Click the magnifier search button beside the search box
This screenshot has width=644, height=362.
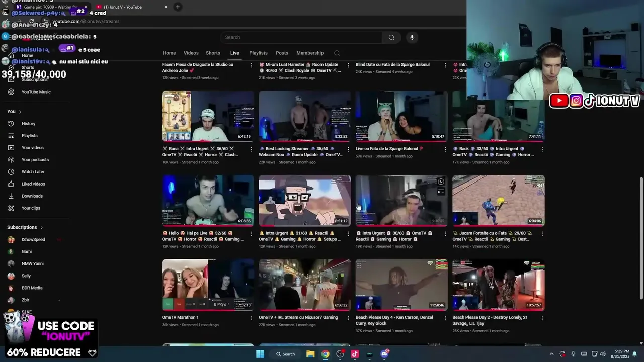pyautogui.click(x=391, y=37)
